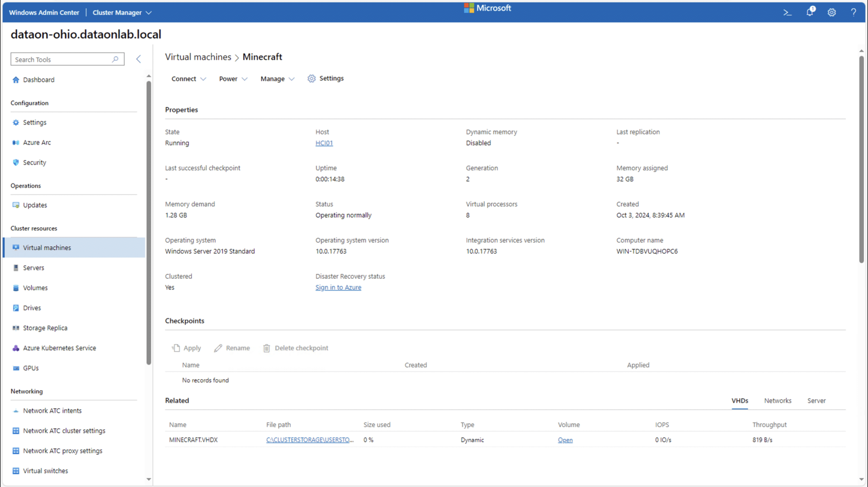Click the Sign in to Azure link

tap(338, 287)
